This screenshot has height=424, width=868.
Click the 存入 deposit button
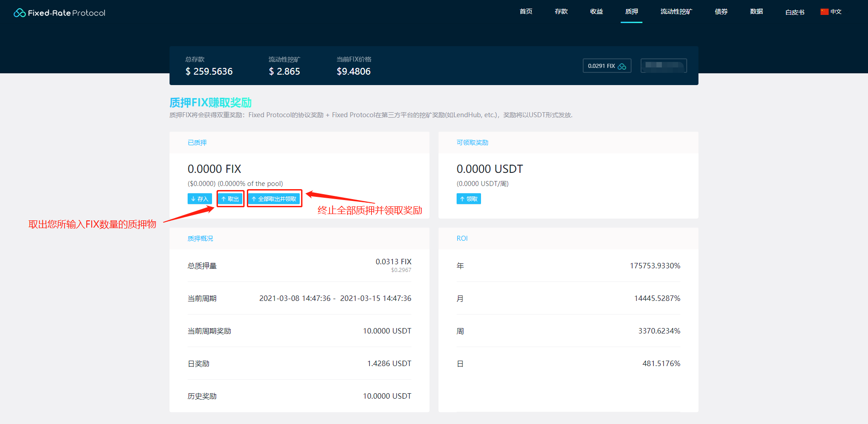200,199
